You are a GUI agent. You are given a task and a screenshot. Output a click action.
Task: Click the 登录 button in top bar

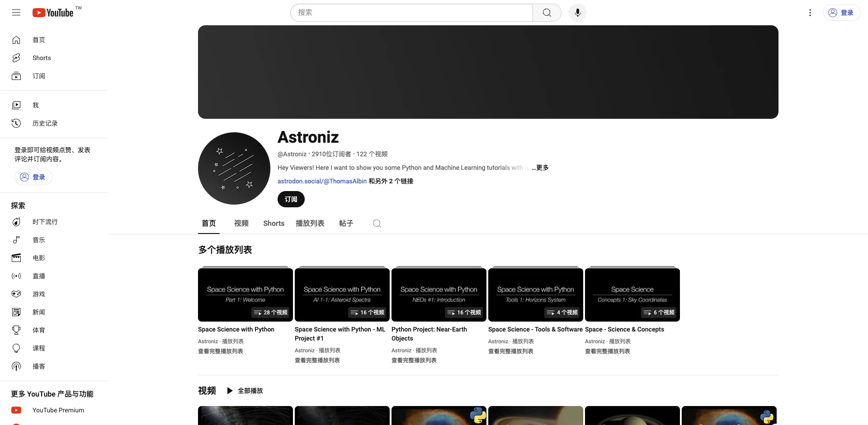pos(841,13)
